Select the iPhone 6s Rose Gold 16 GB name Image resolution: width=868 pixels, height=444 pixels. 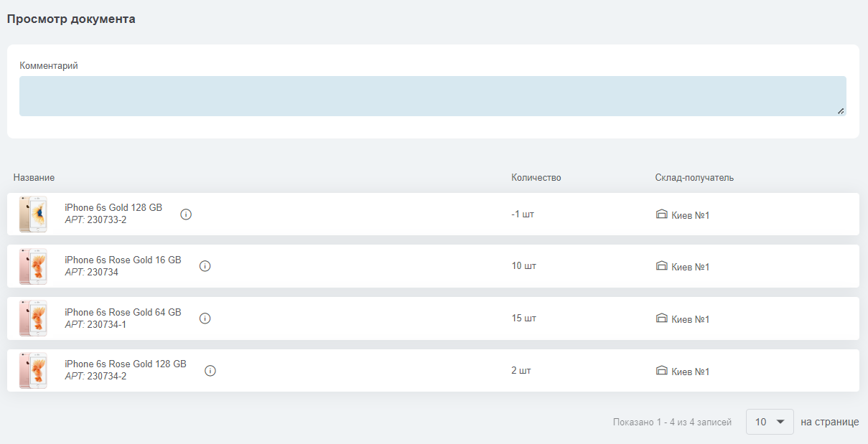[123, 260]
